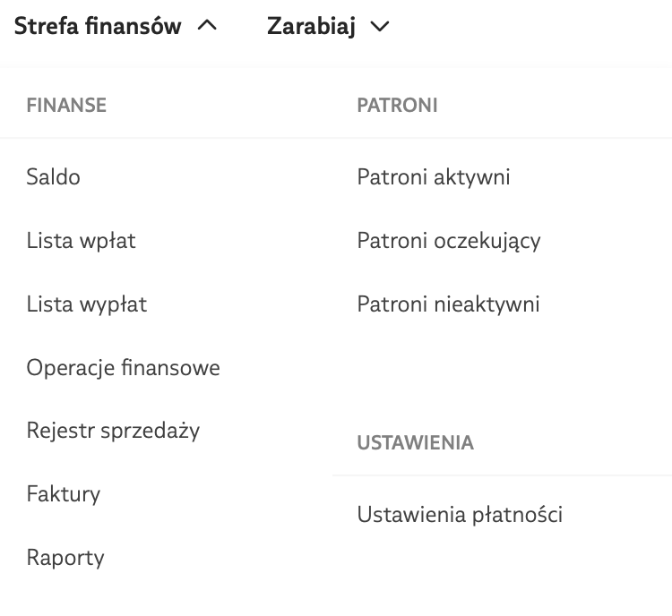
Task: Click the FINANSE section heading
Action: [66, 106]
